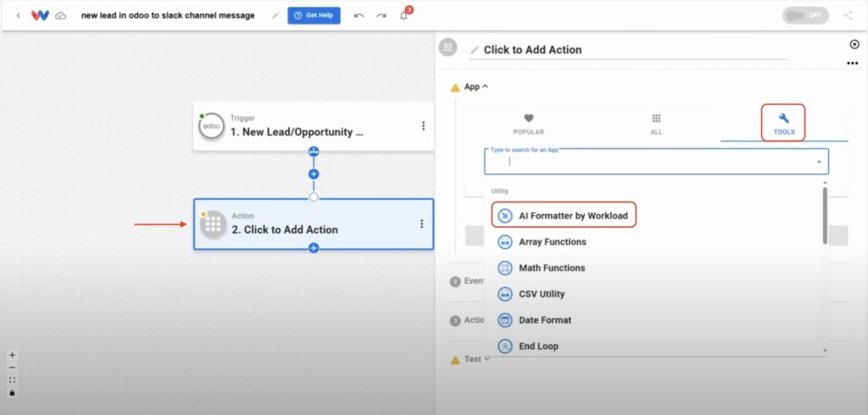Screen dimensions: 868x415
Task: Click the app search input field
Action: point(656,162)
